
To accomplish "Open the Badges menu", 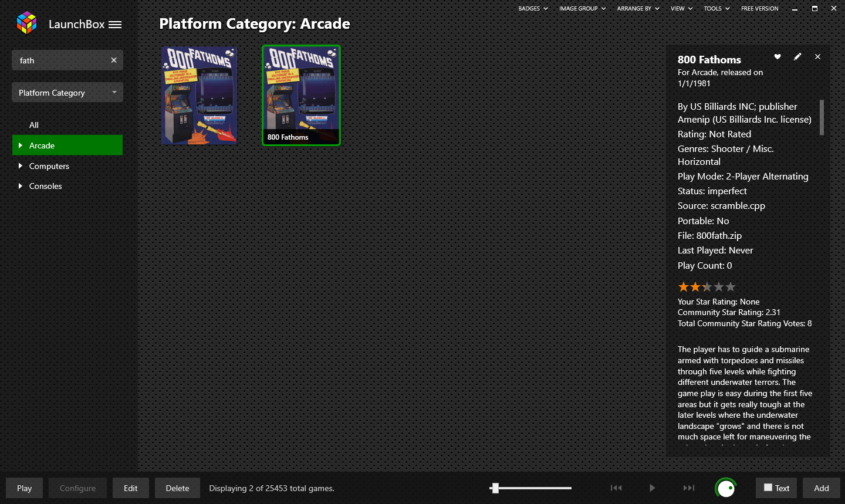I will coord(533,8).
